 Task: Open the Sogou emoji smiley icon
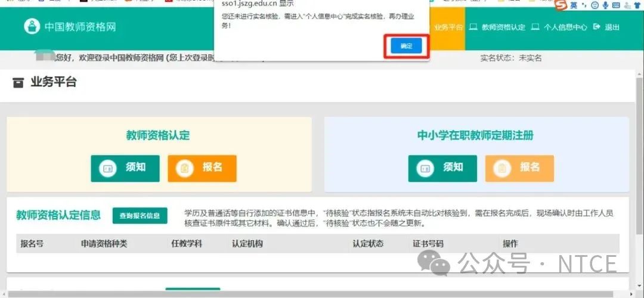tap(595, 5)
